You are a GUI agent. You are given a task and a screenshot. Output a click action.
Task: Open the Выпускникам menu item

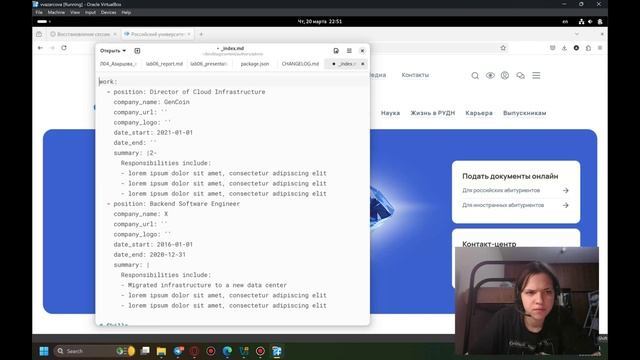click(x=524, y=113)
